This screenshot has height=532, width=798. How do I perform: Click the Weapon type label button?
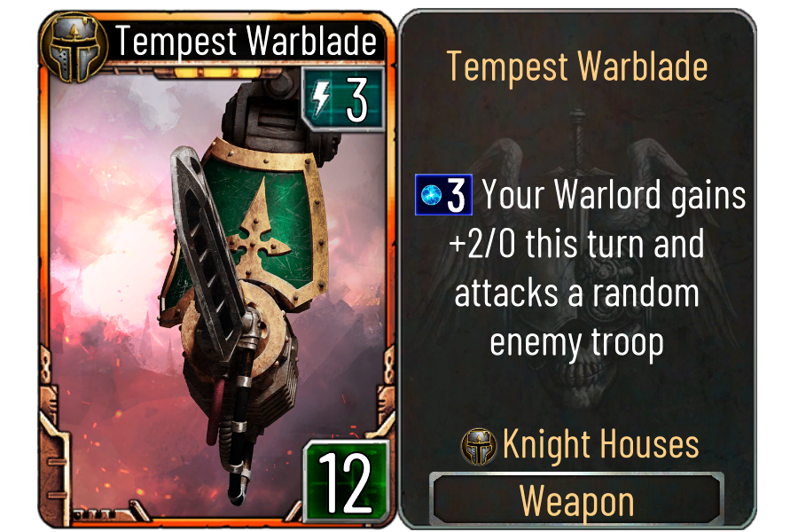pos(576,500)
